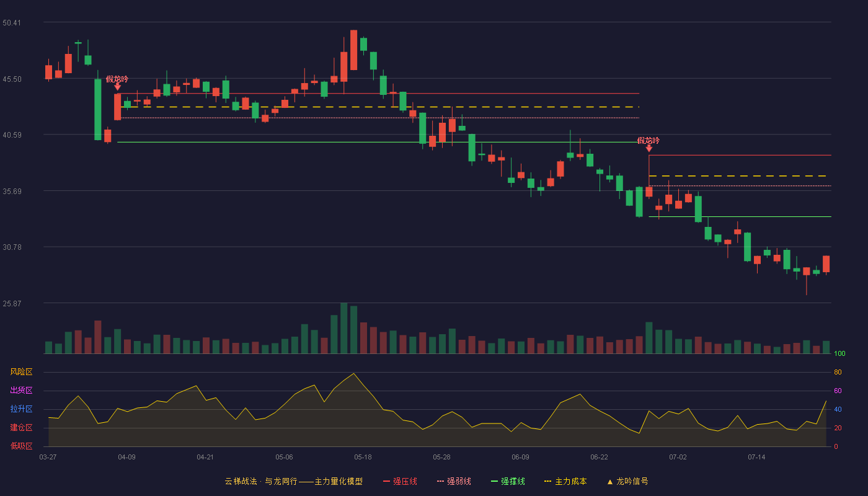Select the 风险区 zone label

click(x=21, y=372)
